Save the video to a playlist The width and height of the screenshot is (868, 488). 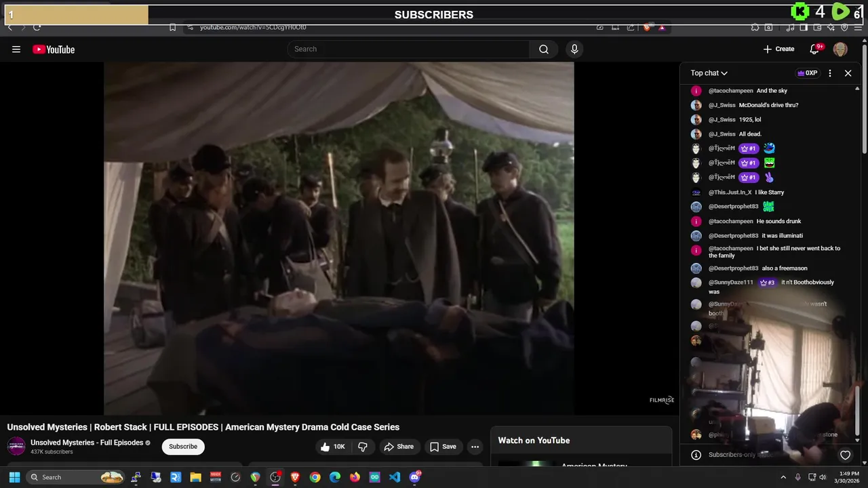click(x=443, y=447)
